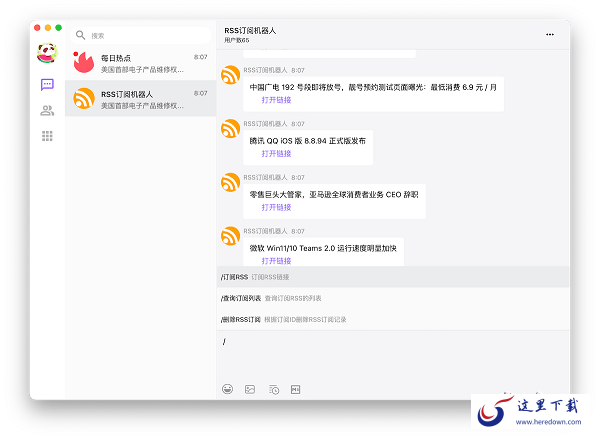Select the RSS订阅机器人 conversation in the list
This screenshot has height=439, width=600.
pyautogui.click(x=140, y=98)
